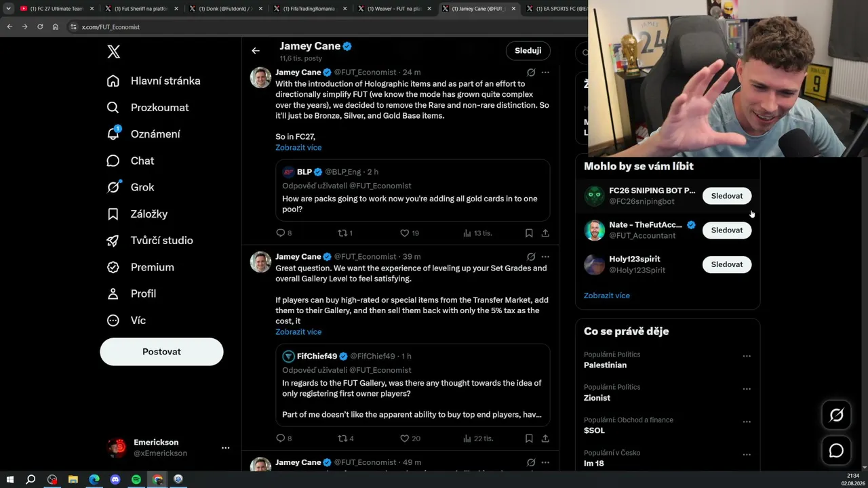This screenshot has height=488, width=868.
Task: Open the browser tab search dropdown
Action: (x=8, y=9)
